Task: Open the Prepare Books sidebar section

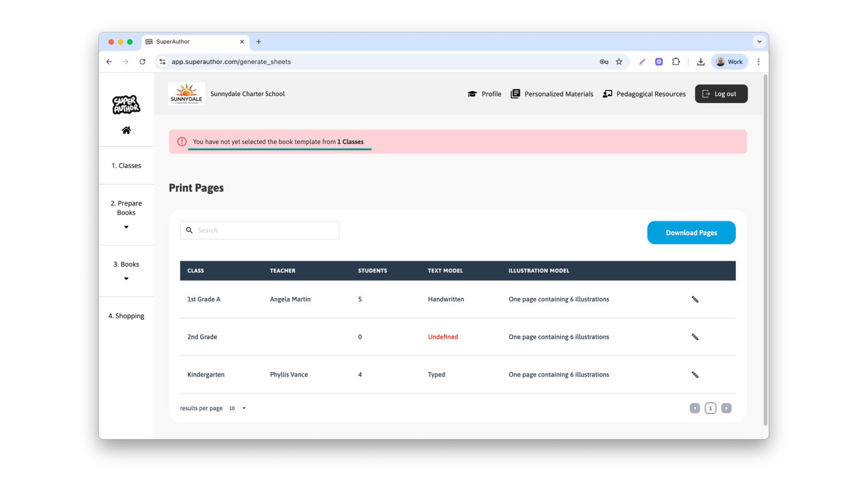Action: point(126,208)
